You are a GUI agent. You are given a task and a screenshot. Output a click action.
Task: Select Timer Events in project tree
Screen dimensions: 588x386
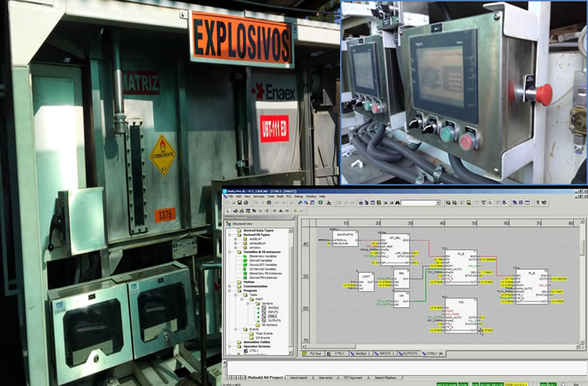pyautogui.click(x=265, y=333)
